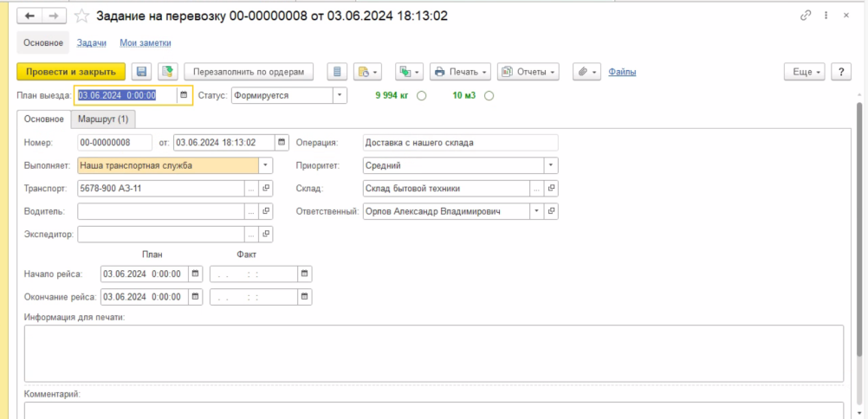Click the Провести и закрыть button
This screenshot has height=419, width=868.
(71, 72)
